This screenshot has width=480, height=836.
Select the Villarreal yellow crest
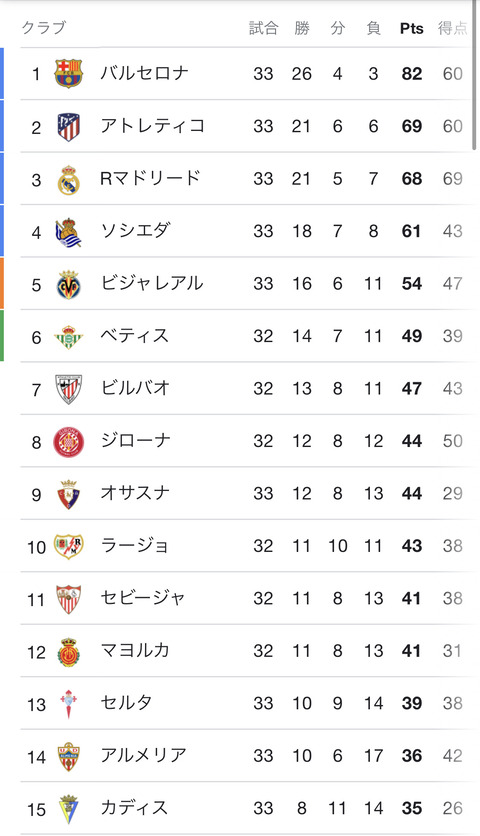coord(68,284)
